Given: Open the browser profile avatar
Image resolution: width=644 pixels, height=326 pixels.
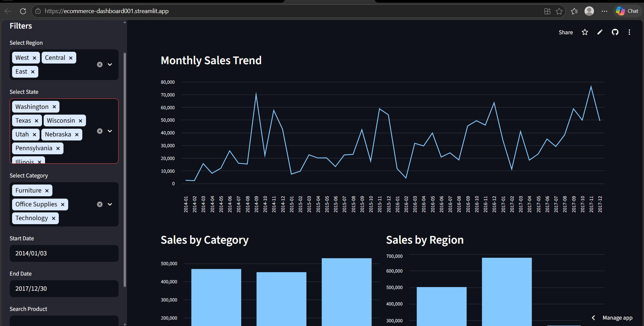Looking at the screenshot, I should click(x=589, y=11).
